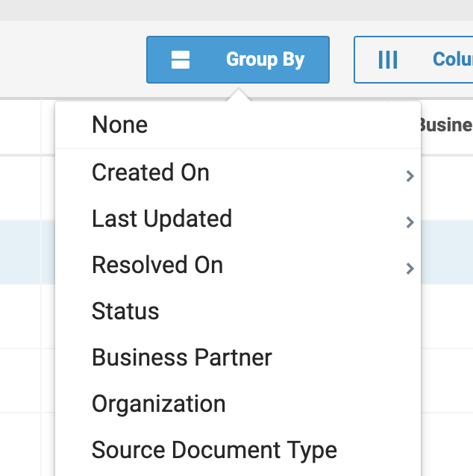This screenshot has width=473, height=476.
Task: Group by Business Partner
Action: [x=238, y=357]
